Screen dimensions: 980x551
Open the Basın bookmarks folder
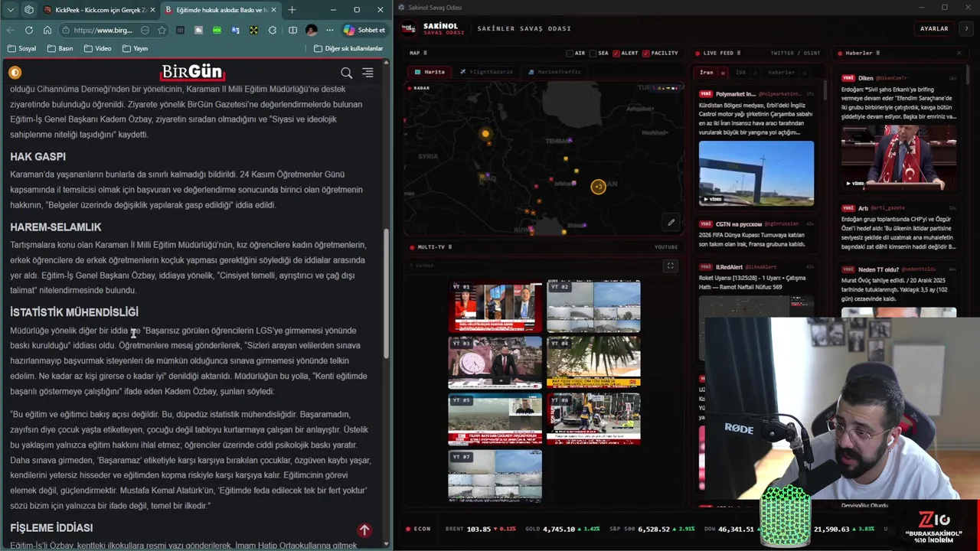pos(60,48)
